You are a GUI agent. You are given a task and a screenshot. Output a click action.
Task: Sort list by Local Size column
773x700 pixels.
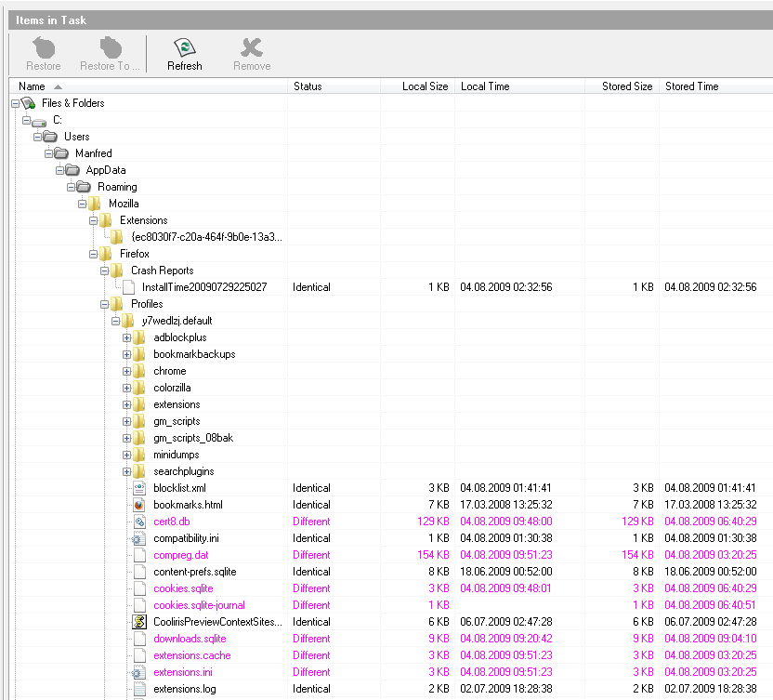click(x=425, y=86)
